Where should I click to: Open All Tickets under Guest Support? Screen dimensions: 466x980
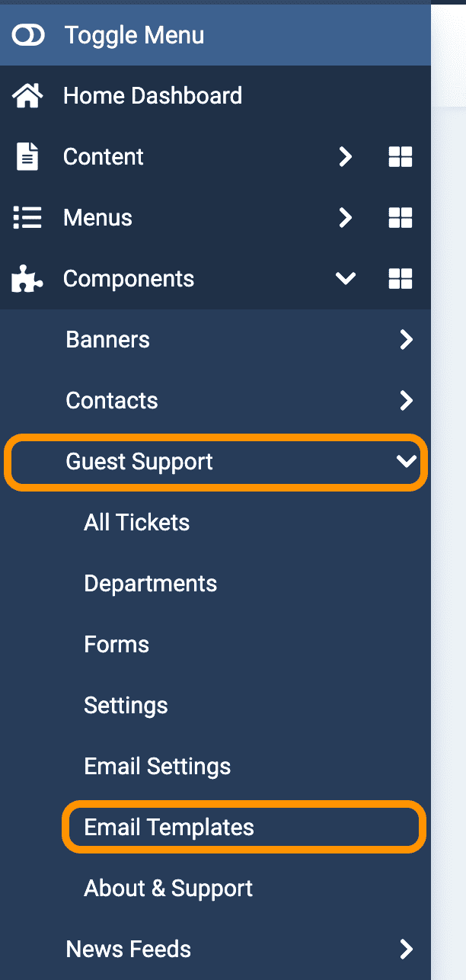click(137, 523)
